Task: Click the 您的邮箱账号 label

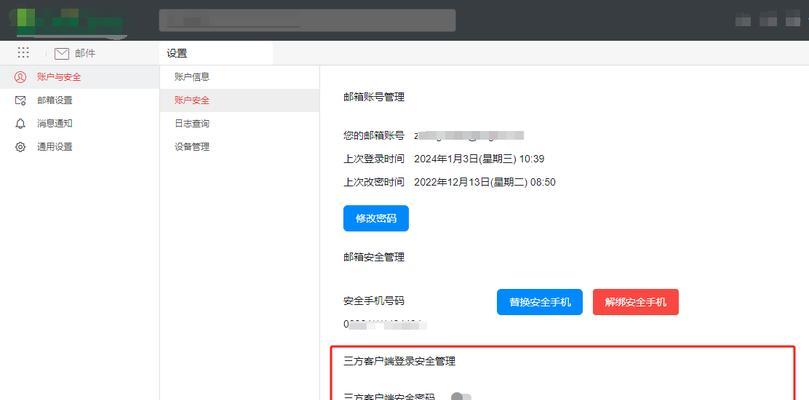Action: tap(374, 136)
